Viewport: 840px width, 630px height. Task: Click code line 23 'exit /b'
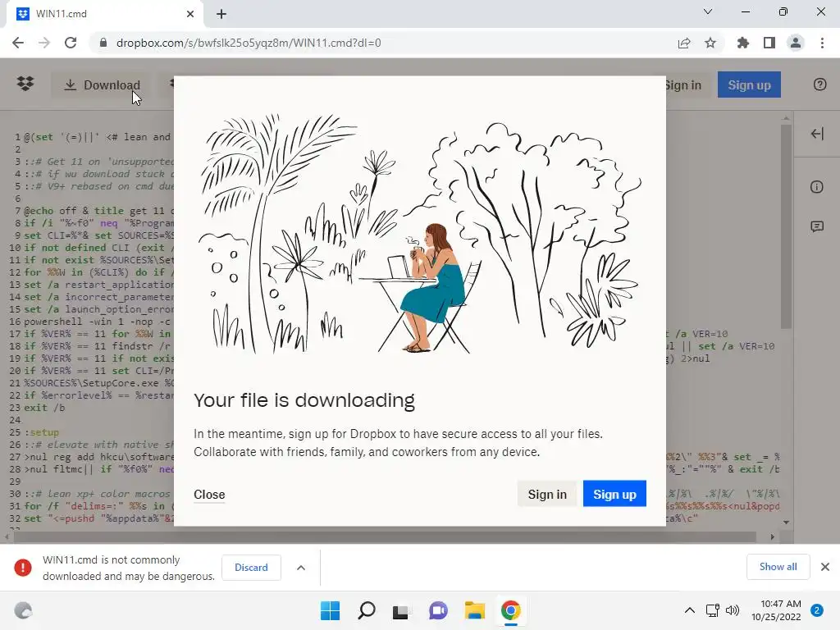click(x=44, y=408)
